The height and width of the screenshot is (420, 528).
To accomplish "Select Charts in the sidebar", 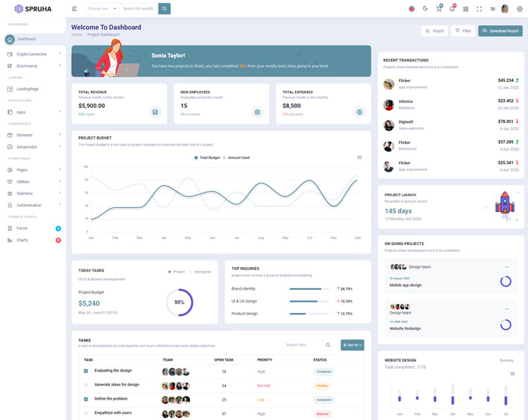I will tap(22, 240).
